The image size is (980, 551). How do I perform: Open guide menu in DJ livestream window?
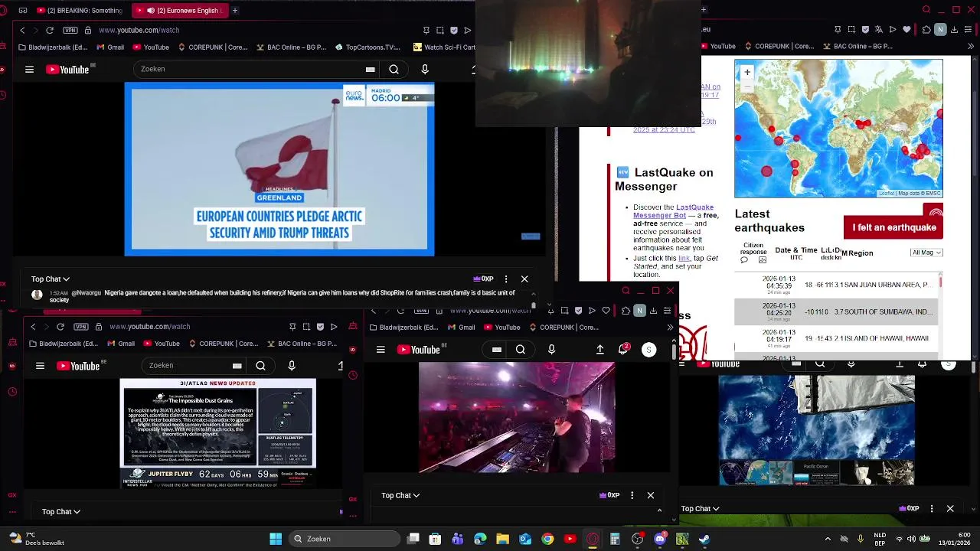(x=381, y=350)
